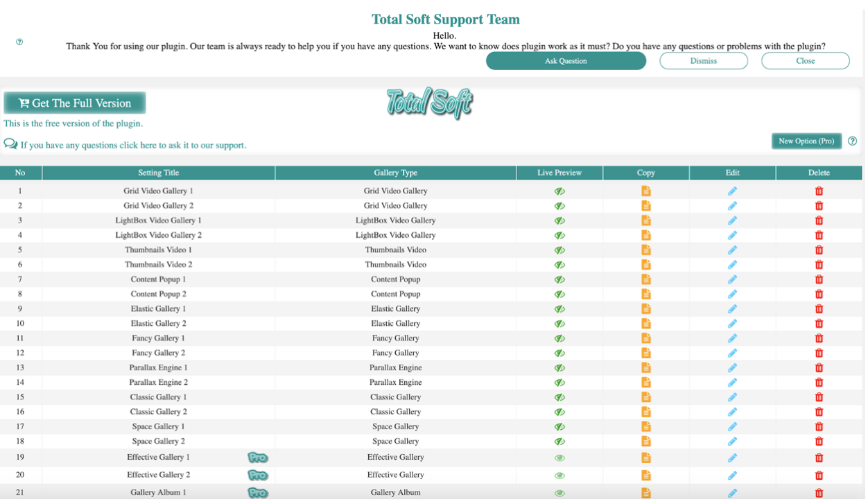Click question mark icon in support banner
This screenshot has height=502, width=868.
point(19,42)
